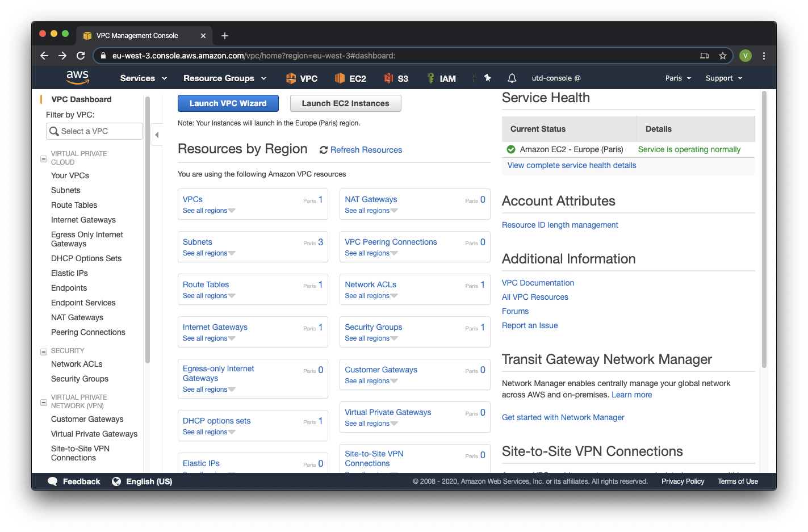The image size is (808, 532).
Task: Click the pin shortcuts icon
Action: [487, 78]
